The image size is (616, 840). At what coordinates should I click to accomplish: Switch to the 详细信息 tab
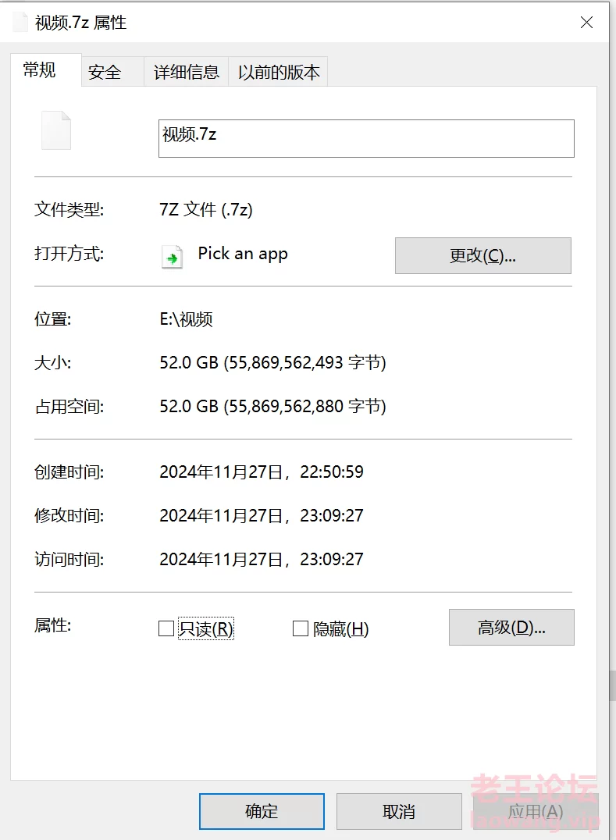(x=186, y=73)
